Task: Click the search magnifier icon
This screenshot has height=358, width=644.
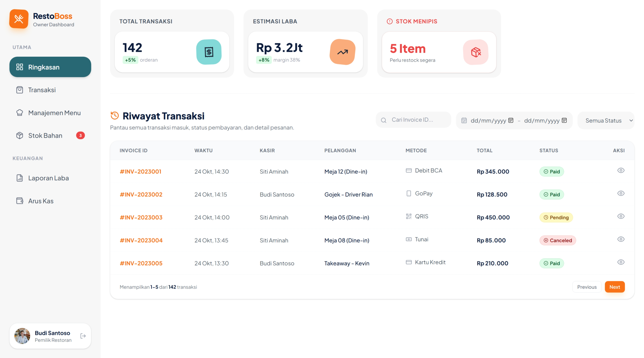Action: tap(383, 120)
